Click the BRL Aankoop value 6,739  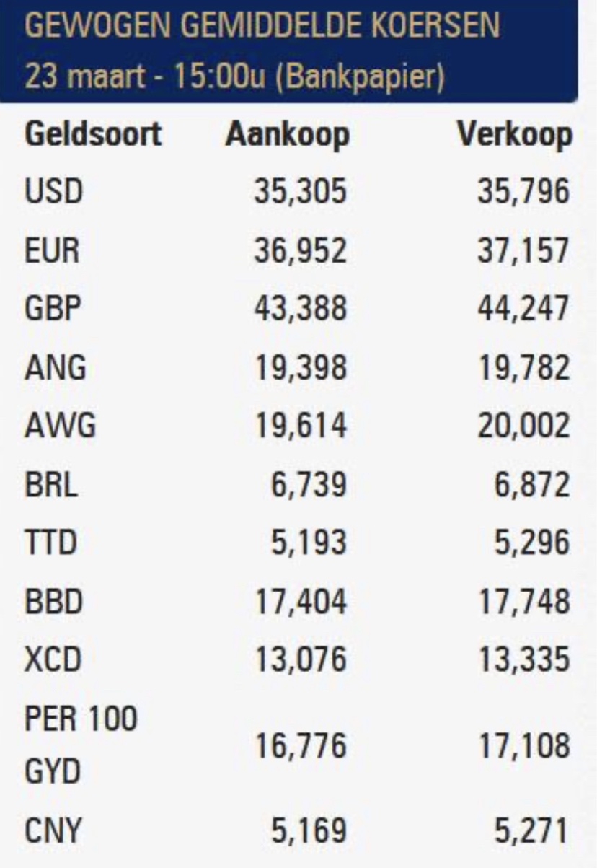coord(309,485)
